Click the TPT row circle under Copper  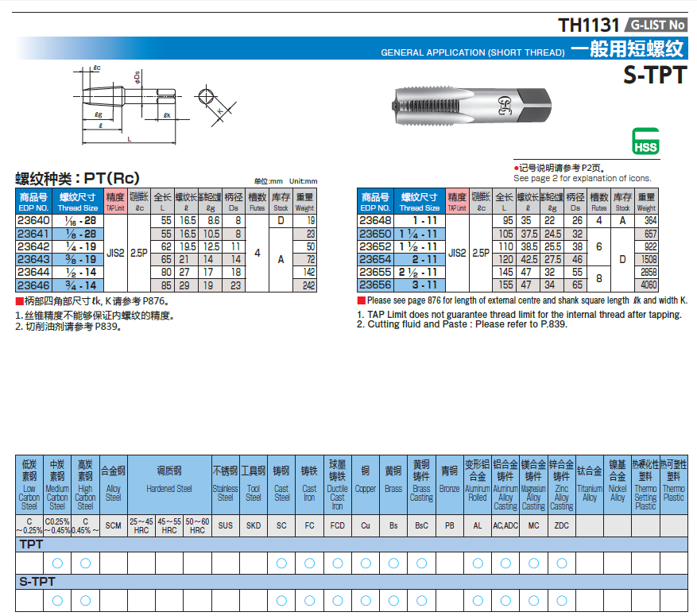(x=366, y=564)
